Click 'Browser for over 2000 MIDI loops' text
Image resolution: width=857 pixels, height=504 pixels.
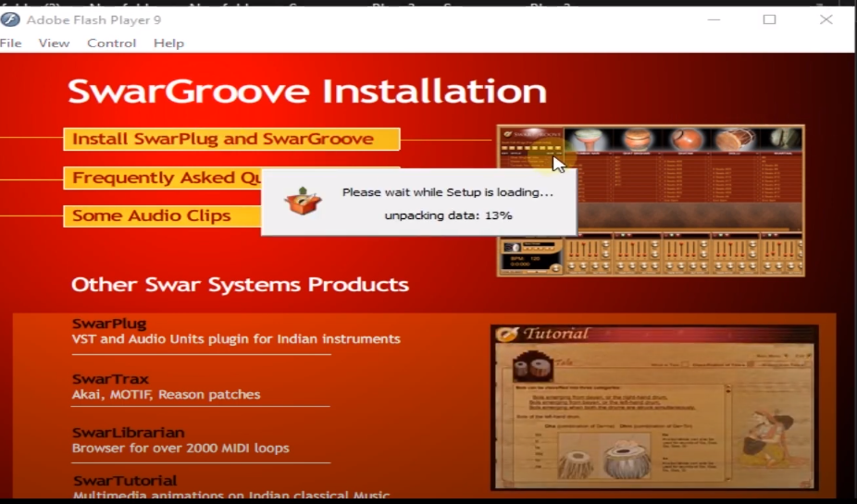(180, 449)
